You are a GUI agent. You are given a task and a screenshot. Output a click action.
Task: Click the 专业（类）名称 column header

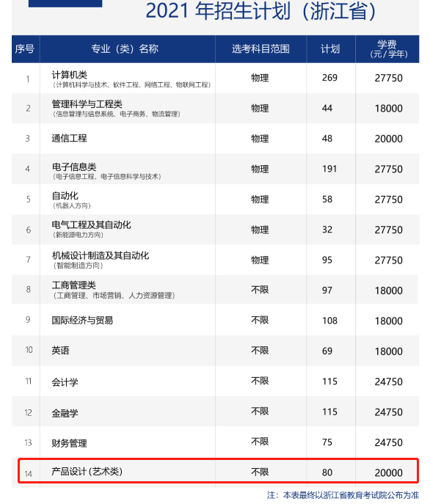[125, 49]
